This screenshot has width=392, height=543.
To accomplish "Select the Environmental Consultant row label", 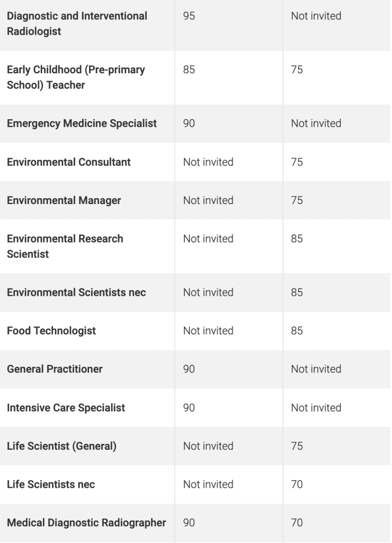I will pyautogui.click(x=69, y=162).
